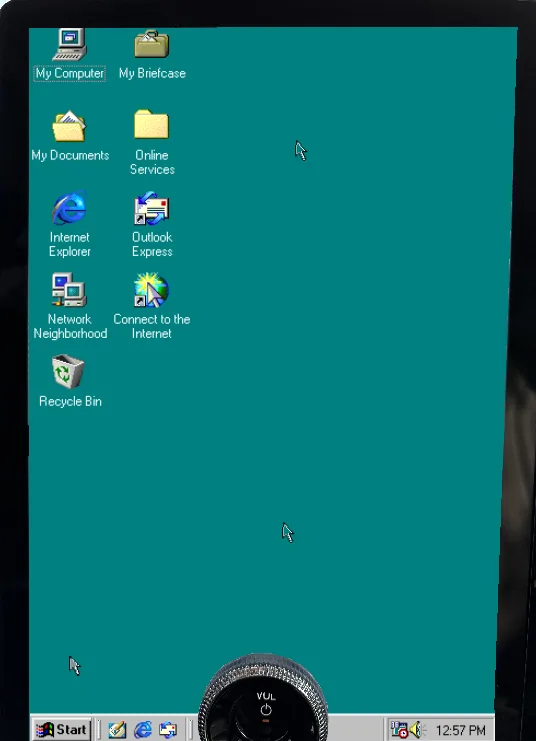Click the Quick Launch toolbar grip handle
Viewport: 536px width, 741px height.
(99, 730)
